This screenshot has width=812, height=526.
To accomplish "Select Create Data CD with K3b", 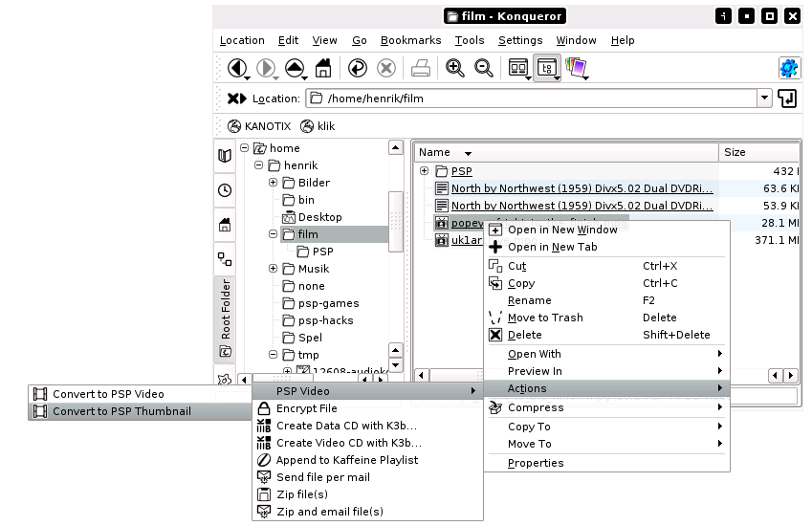I will (367, 426).
